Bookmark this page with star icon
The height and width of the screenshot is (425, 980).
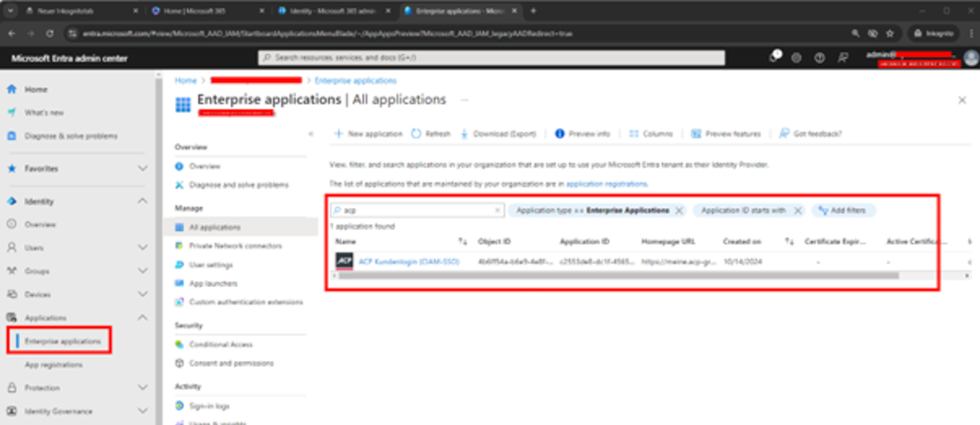pos(890,33)
